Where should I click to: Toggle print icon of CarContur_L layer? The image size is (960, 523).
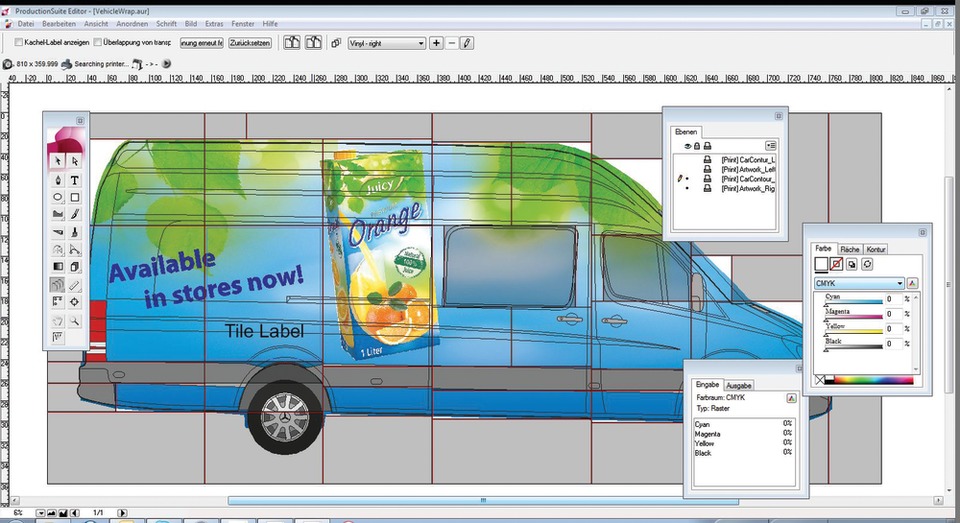(707, 159)
